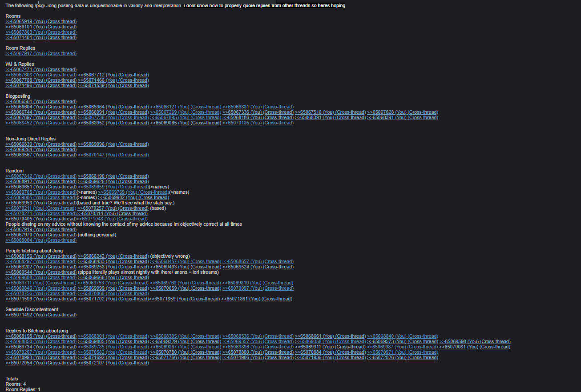This screenshot has width=581, height=392.
Task: Open the >>65070147 cross-thread link
Action: tap(113, 155)
